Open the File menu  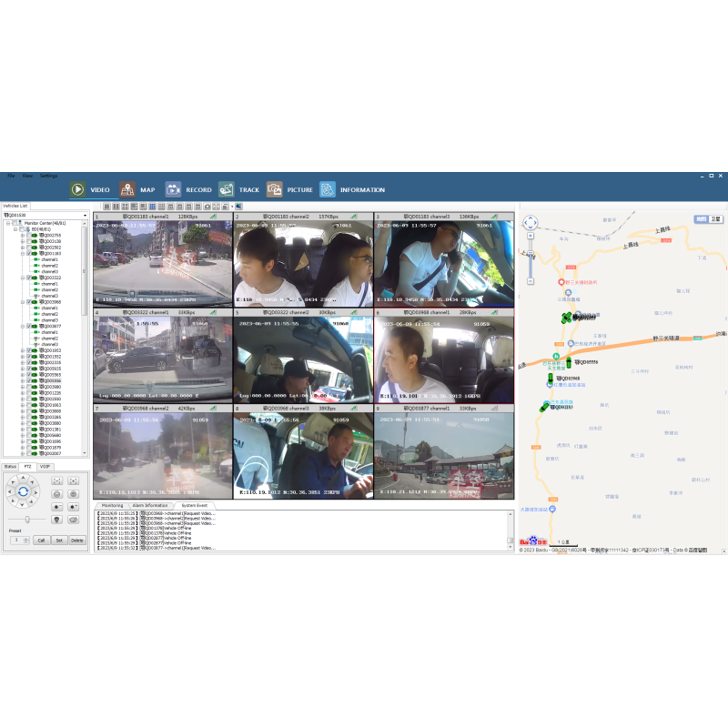click(11, 176)
